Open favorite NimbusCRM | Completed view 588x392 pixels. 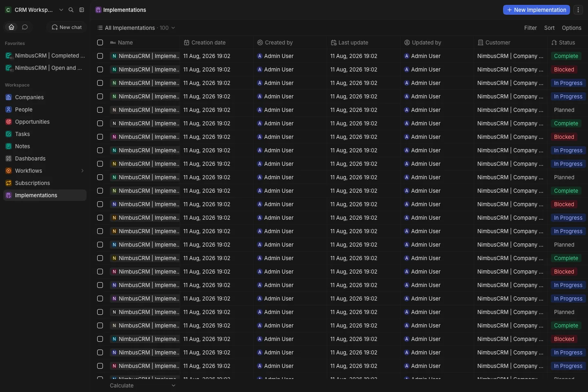[x=45, y=56]
